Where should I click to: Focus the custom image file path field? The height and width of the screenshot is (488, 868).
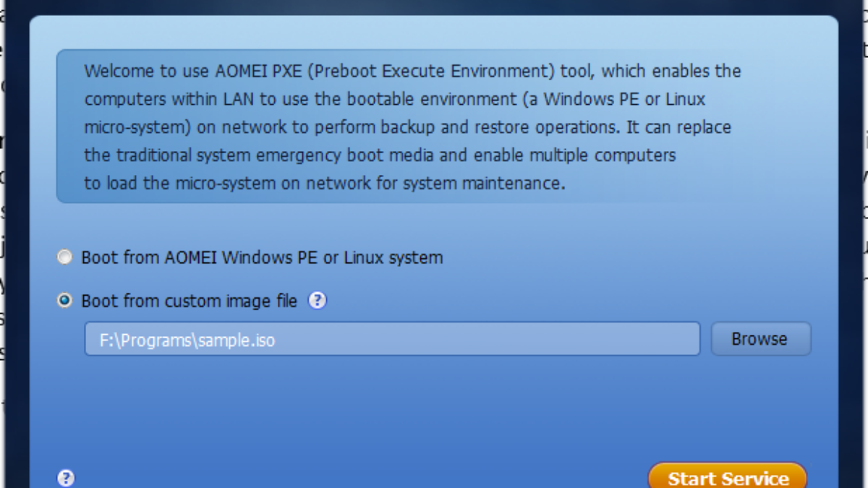tap(392, 339)
